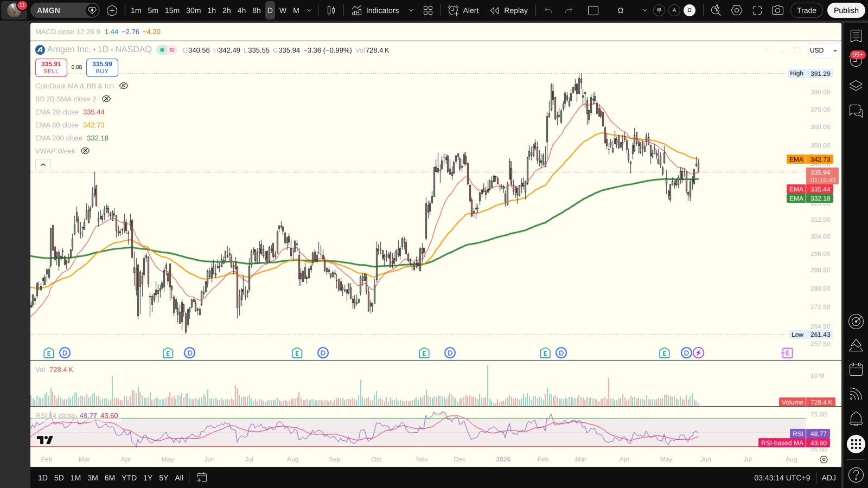Open the USD currency dropdown
Screen dimensions: 868x488
[x=824, y=50]
